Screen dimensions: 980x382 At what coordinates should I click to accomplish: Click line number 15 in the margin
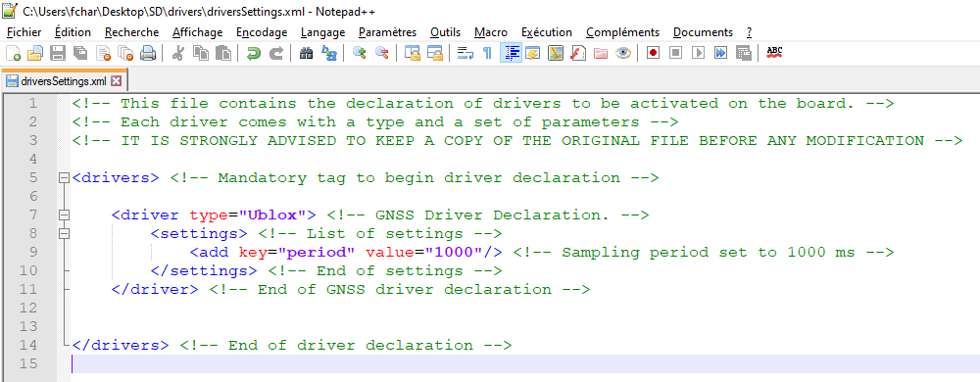pos(27,364)
